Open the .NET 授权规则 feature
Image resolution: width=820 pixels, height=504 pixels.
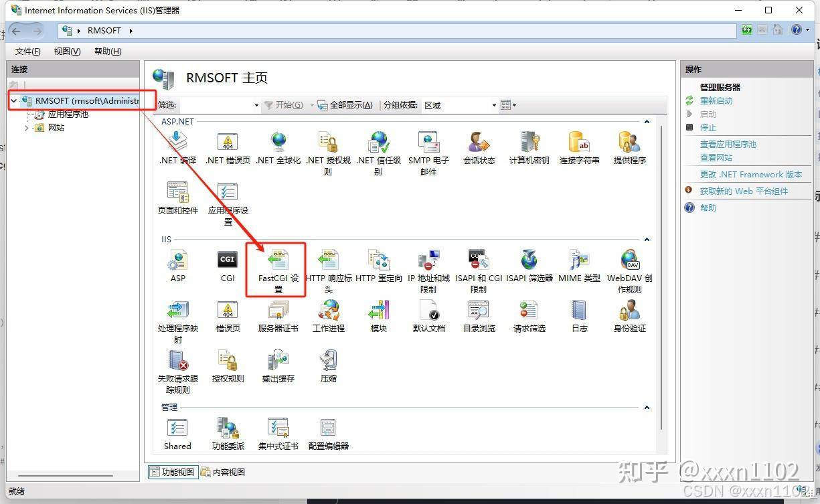click(328, 153)
